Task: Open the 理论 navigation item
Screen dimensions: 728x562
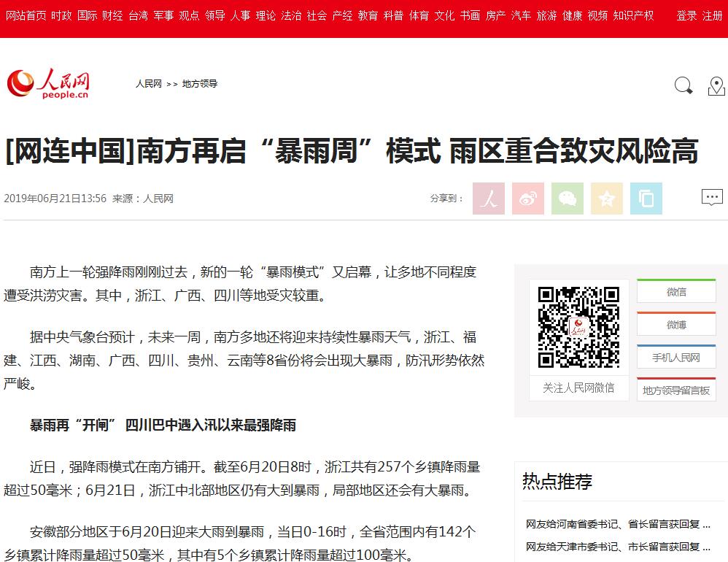Action: pyautogui.click(x=266, y=16)
